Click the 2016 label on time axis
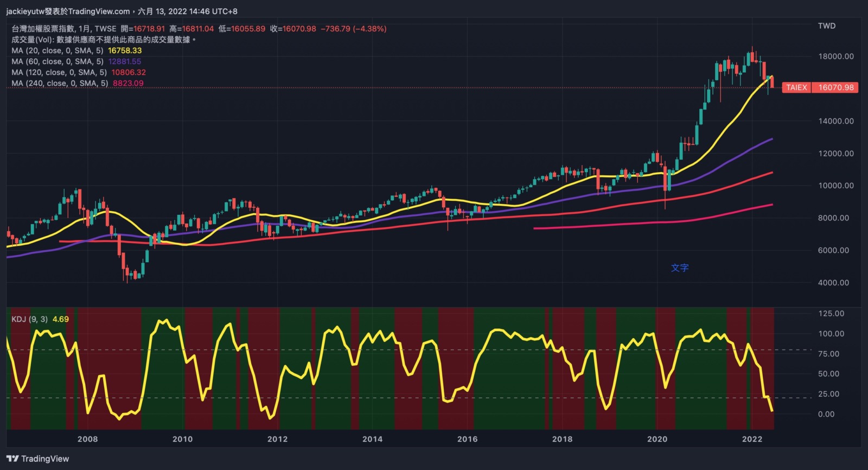Viewport: 868px width, 470px height. click(x=467, y=439)
